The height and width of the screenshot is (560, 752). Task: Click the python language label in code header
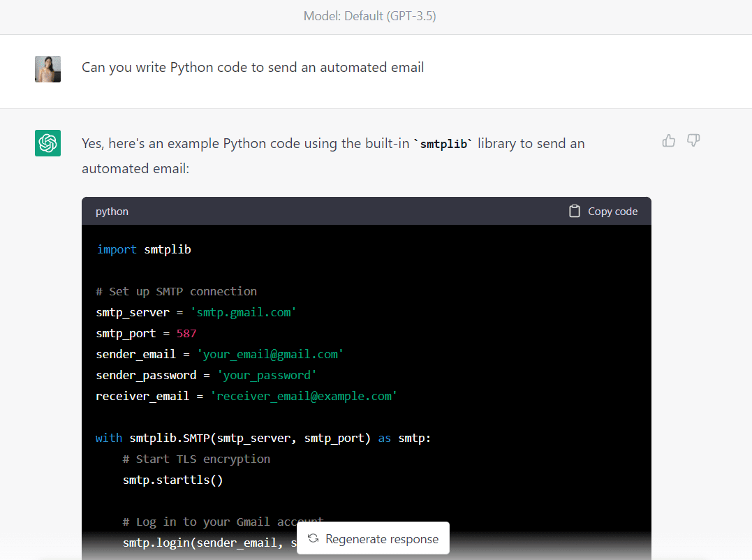(112, 212)
